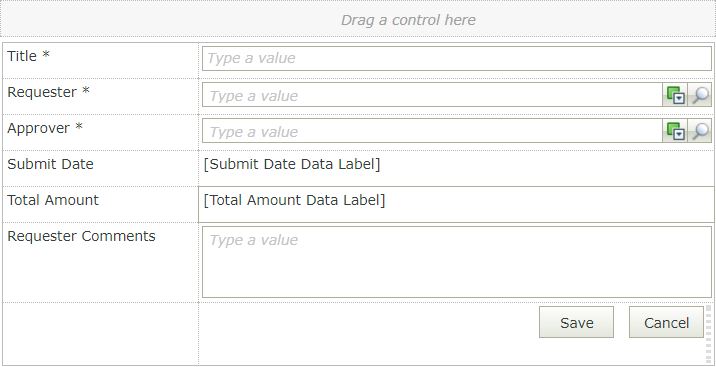Select the Title field label
The height and width of the screenshot is (367, 716).
coord(28,56)
